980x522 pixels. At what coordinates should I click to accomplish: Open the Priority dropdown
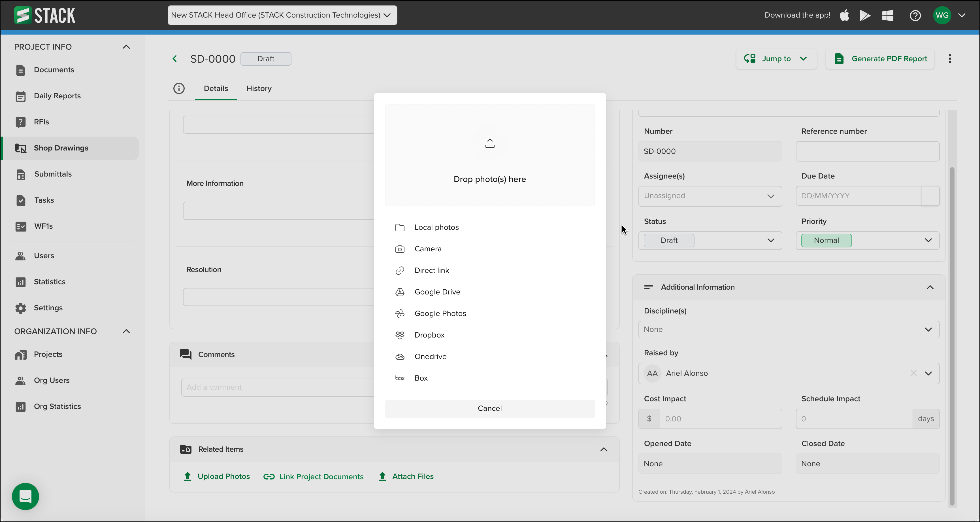[867, 240]
